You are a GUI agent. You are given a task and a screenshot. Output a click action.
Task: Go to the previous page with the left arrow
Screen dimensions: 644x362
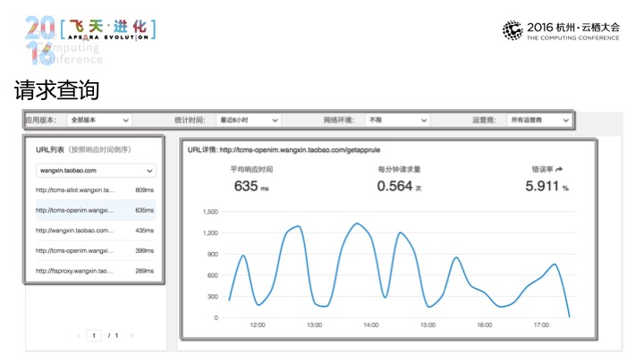(79, 336)
